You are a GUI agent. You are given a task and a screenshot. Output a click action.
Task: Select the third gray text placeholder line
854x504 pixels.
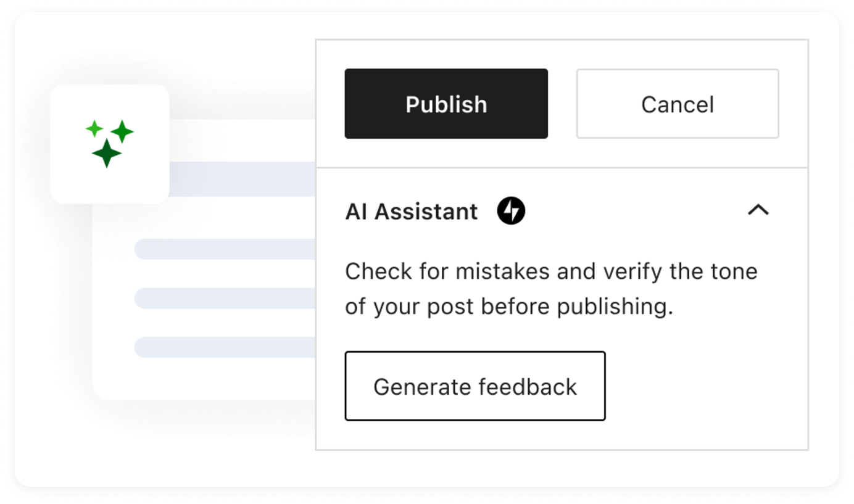tap(225, 347)
